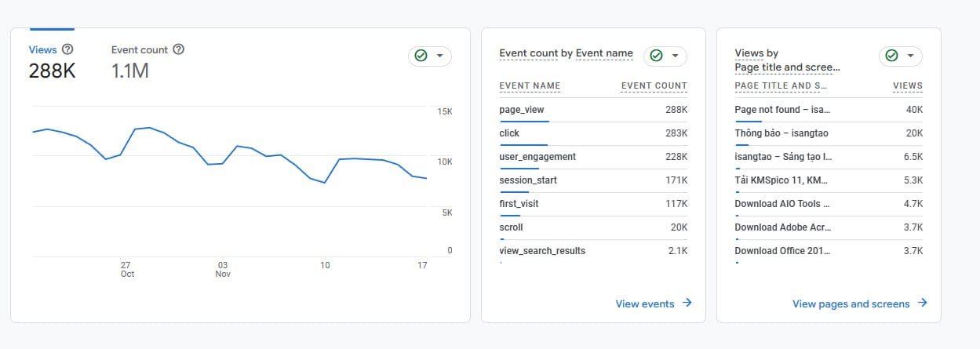Open the View events link
Viewport: 980px width, 349px height.
pyautogui.click(x=645, y=304)
